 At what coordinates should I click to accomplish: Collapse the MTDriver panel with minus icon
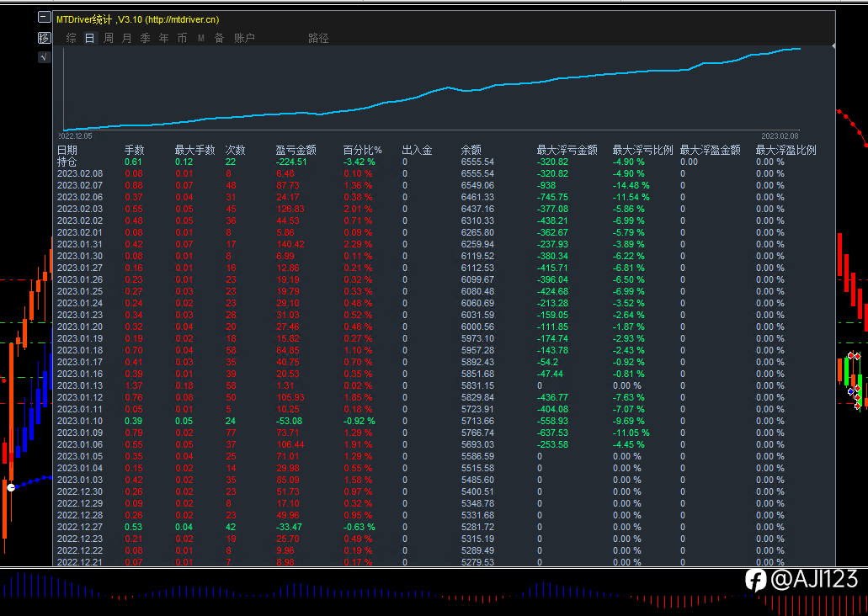tap(45, 17)
